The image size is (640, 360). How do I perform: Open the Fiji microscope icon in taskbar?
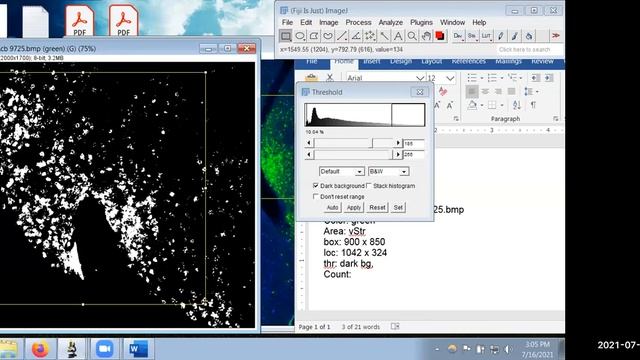coord(72,349)
